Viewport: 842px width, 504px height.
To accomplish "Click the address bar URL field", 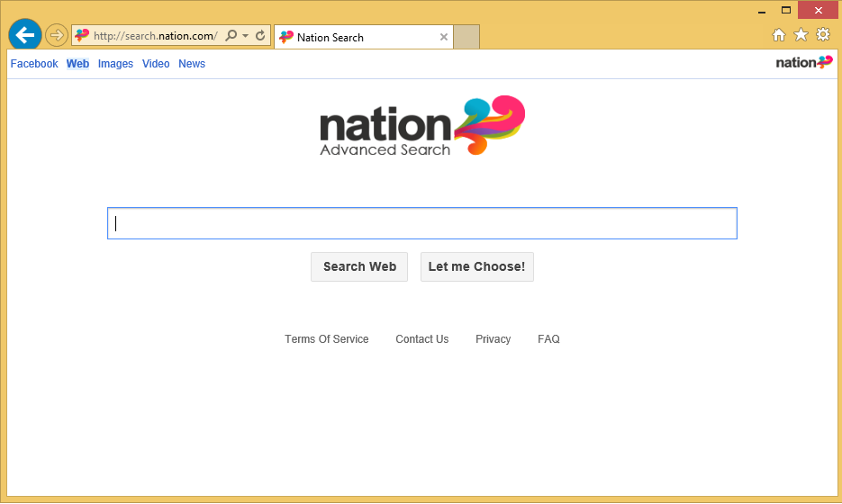I will click(155, 36).
